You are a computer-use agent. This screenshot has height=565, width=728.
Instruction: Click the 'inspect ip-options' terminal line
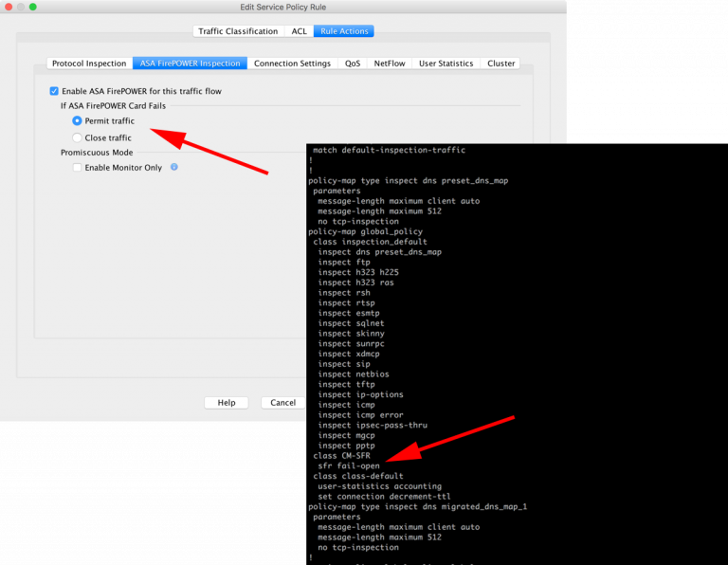point(361,394)
